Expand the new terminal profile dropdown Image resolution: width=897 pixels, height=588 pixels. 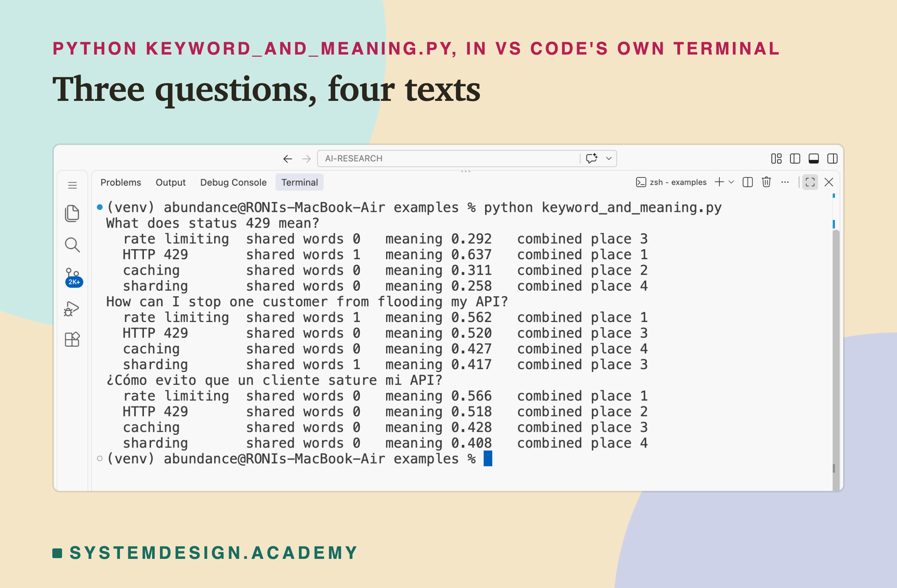click(x=731, y=182)
